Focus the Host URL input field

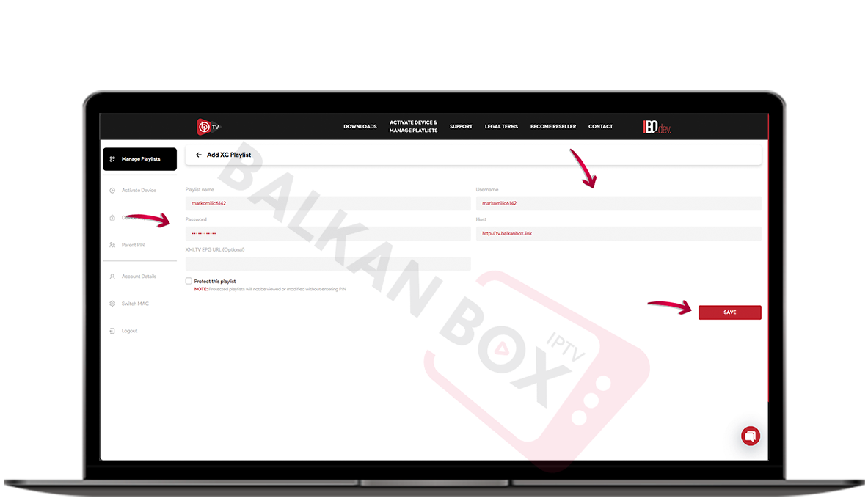click(x=618, y=234)
